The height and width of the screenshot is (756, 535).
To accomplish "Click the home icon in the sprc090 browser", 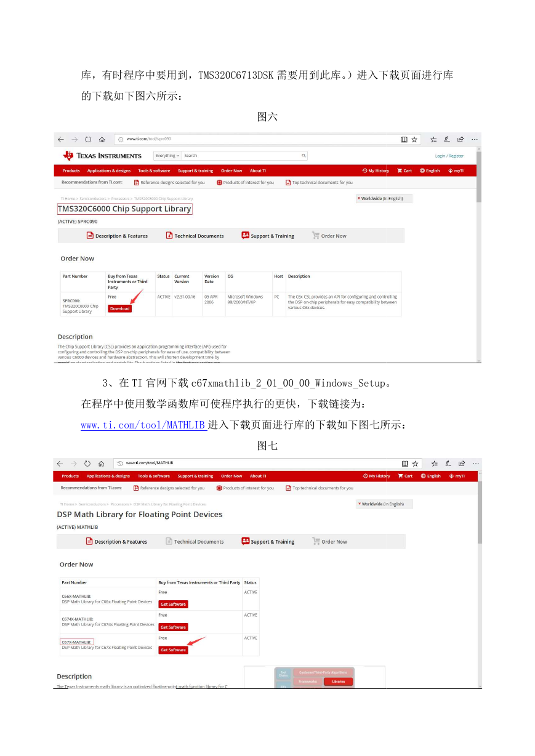I will pos(102,140).
